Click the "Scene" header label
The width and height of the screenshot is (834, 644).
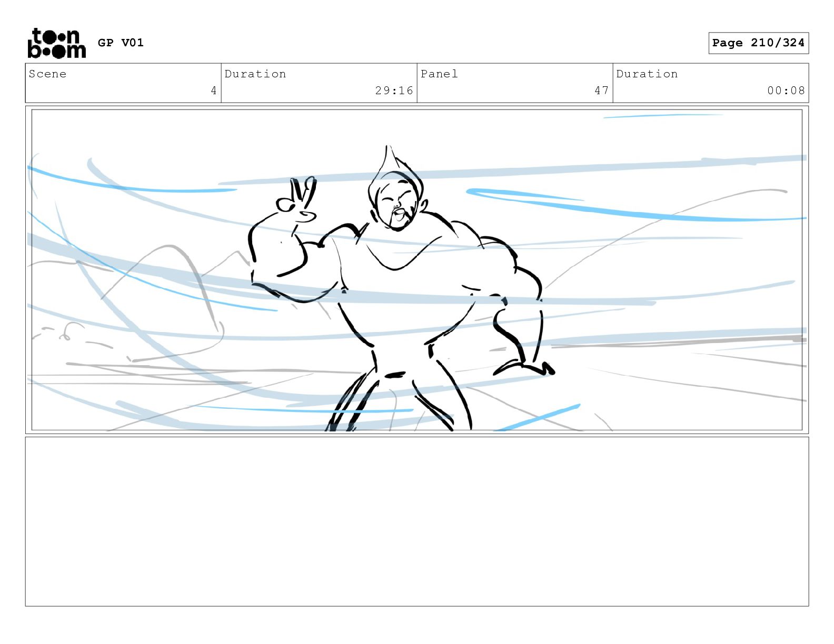(x=48, y=74)
